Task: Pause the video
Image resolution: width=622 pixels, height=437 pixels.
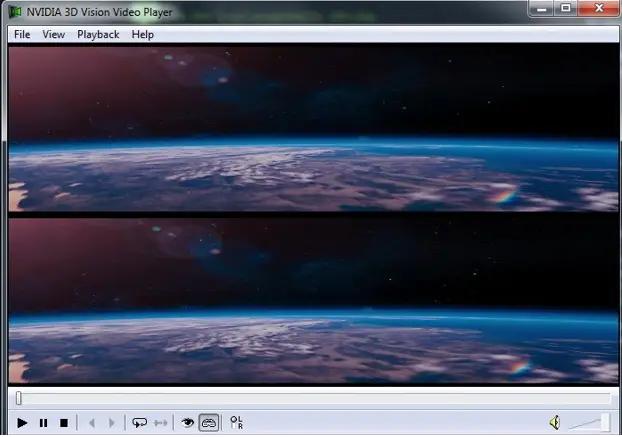Action: (x=44, y=423)
